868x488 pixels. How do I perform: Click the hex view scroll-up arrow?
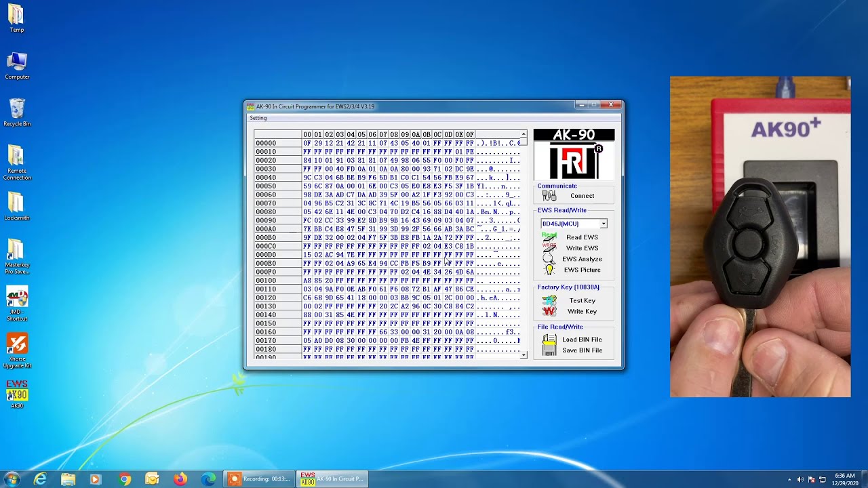524,134
